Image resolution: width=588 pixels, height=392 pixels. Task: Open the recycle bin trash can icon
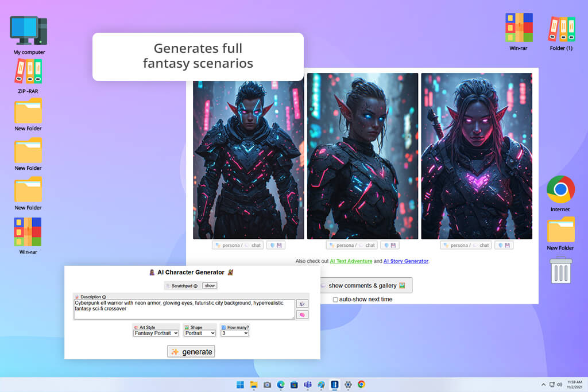[x=560, y=270]
